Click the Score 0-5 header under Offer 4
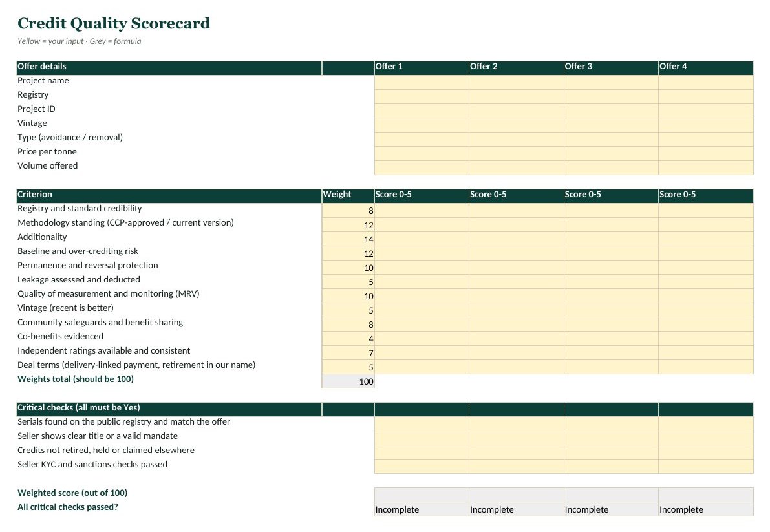The image size is (770, 532). 705,197
